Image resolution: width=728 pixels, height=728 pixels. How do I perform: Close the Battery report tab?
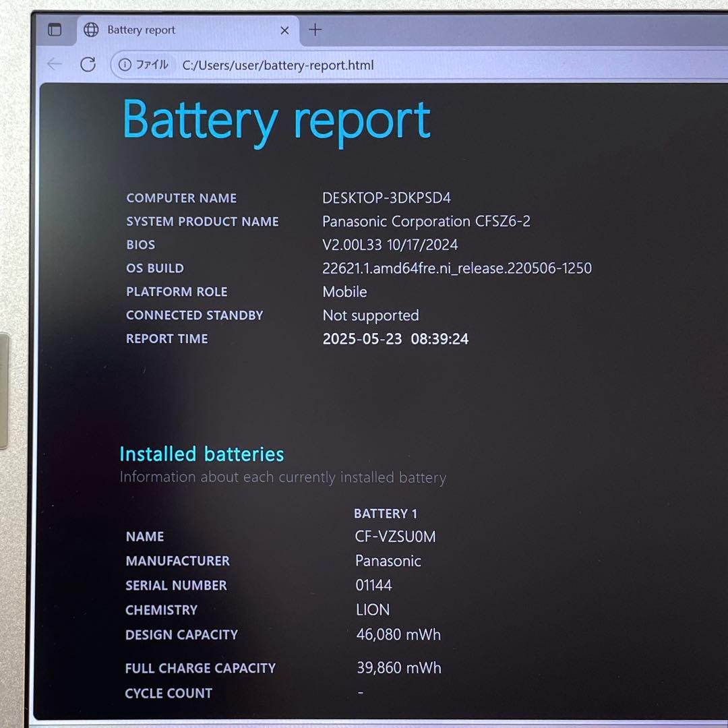pos(284,30)
